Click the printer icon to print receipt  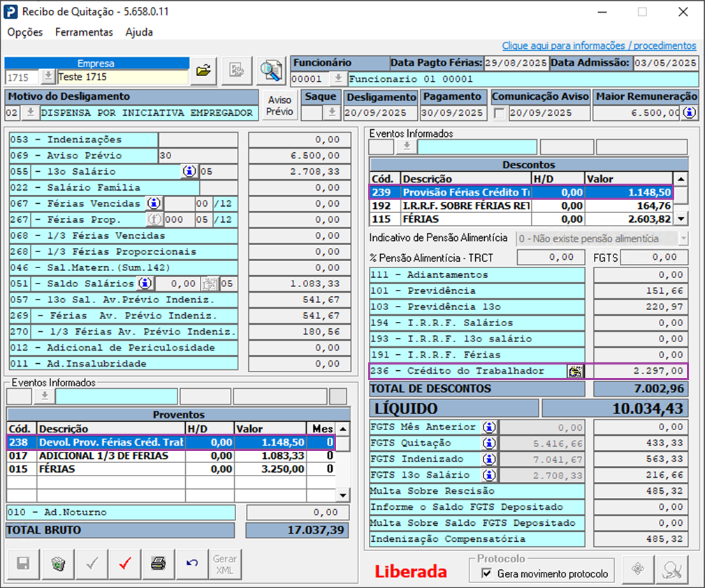click(159, 564)
